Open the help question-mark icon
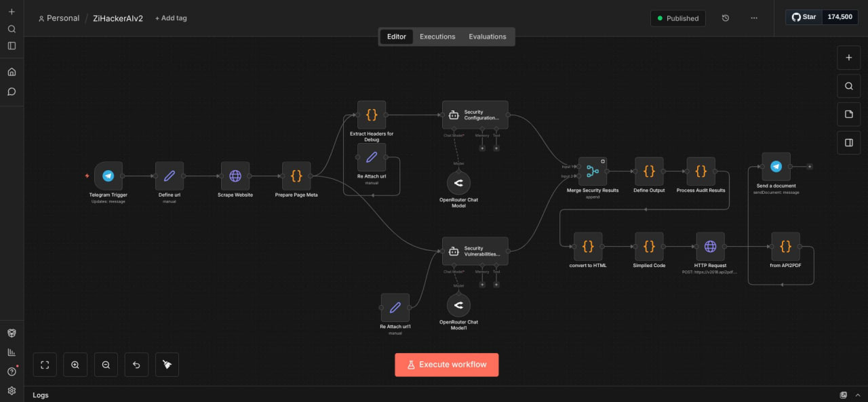Viewport: 868px width, 402px height. click(x=12, y=371)
